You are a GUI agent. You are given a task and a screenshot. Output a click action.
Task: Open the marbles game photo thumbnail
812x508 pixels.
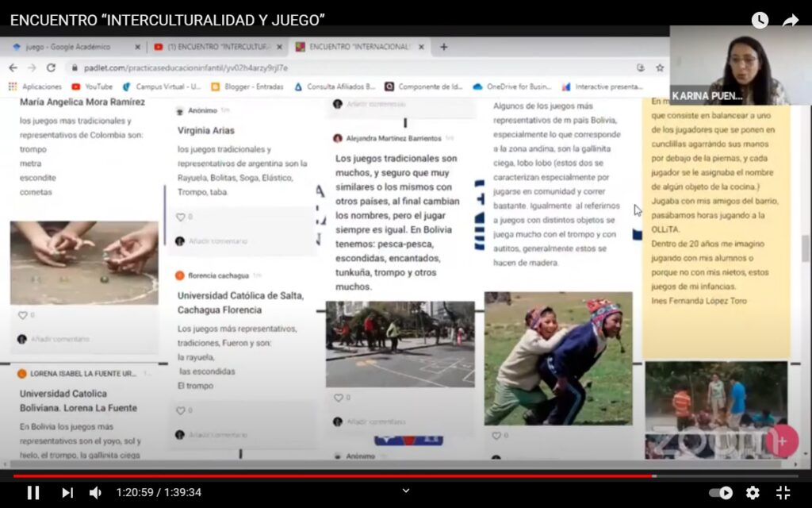84,263
